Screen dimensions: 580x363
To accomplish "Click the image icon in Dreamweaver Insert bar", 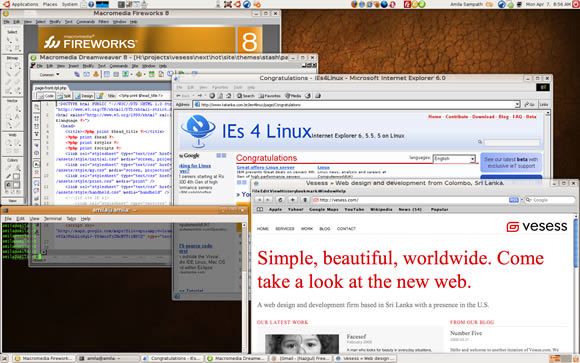I will (x=126, y=74).
